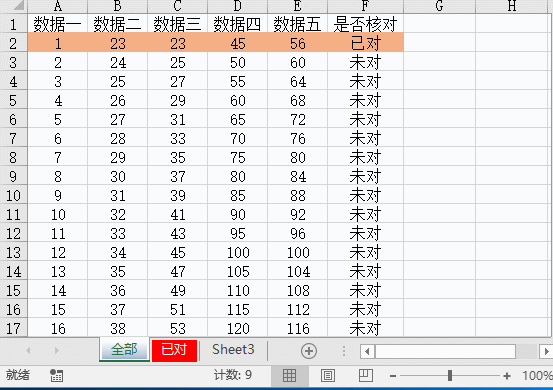This screenshot has width=553, height=390.
Task: Select row 17 header
Action: point(13,328)
